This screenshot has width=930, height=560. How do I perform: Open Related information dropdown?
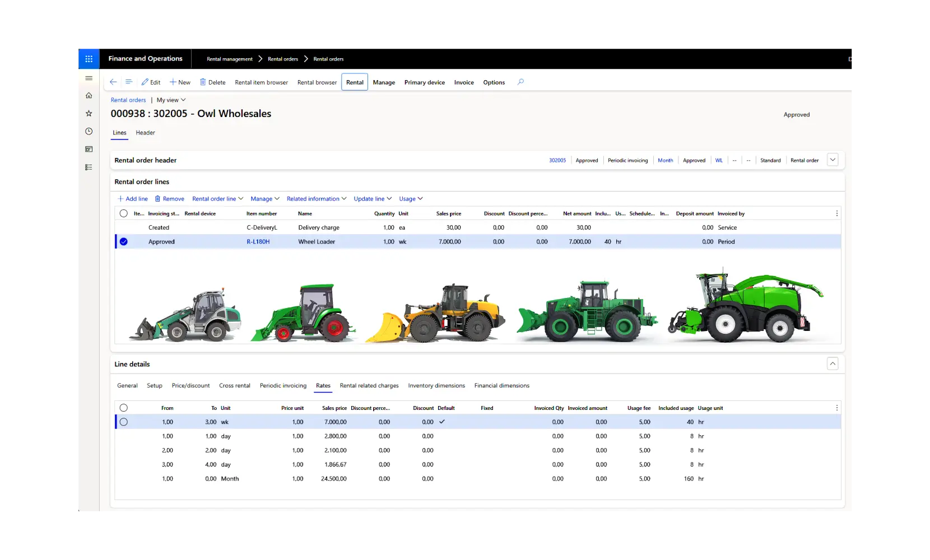coord(317,199)
